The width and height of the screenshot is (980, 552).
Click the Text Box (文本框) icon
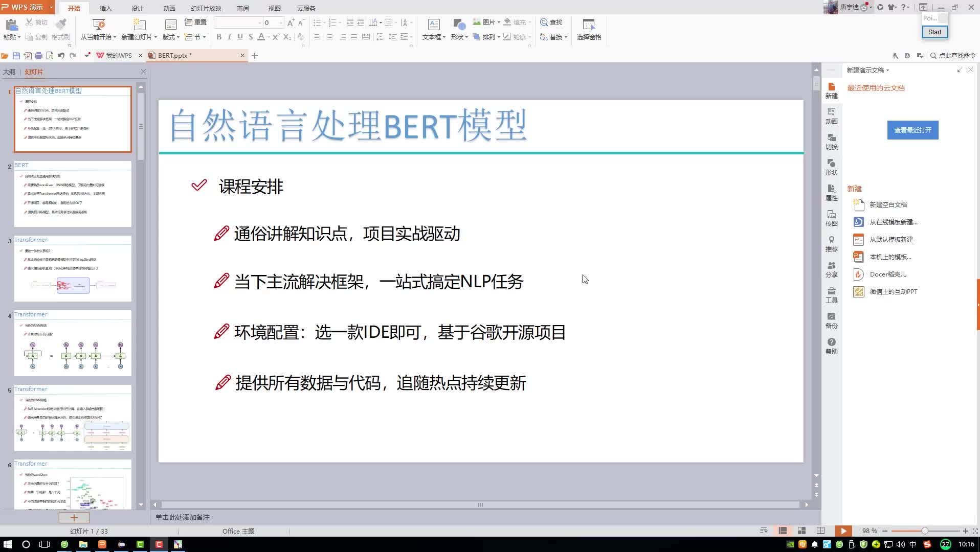434,25
